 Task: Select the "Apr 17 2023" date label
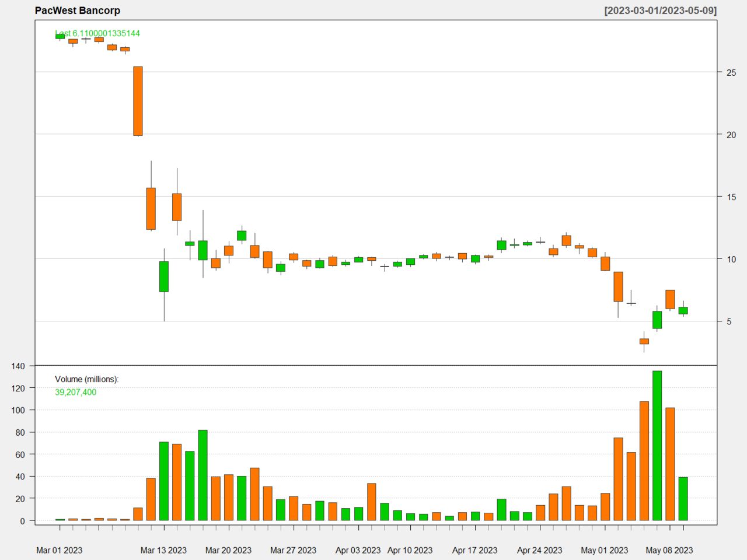tap(475, 550)
